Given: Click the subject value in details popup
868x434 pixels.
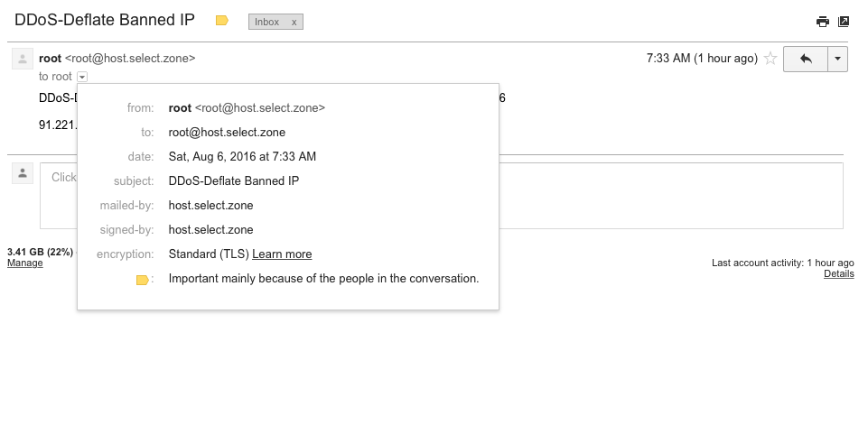Looking at the screenshot, I should pyautogui.click(x=234, y=181).
